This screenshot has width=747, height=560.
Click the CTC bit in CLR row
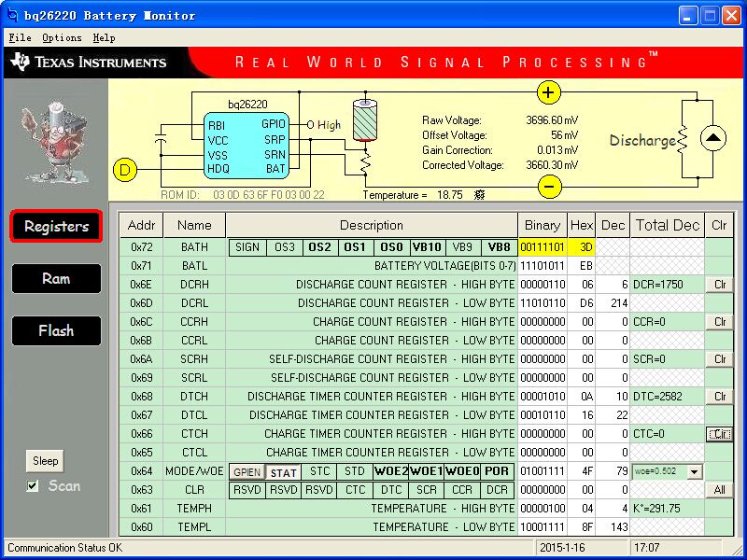[355, 490]
